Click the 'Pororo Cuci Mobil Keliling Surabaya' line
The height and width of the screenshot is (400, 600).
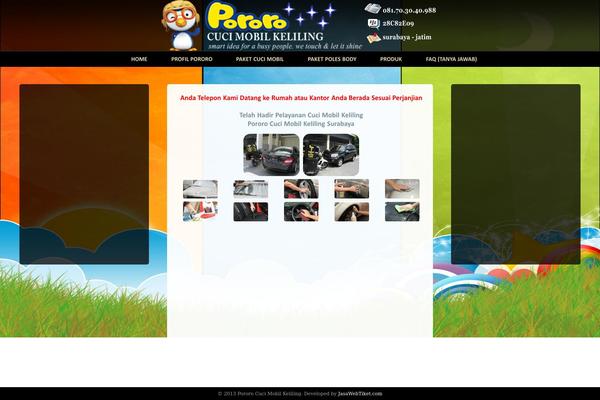click(x=301, y=124)
